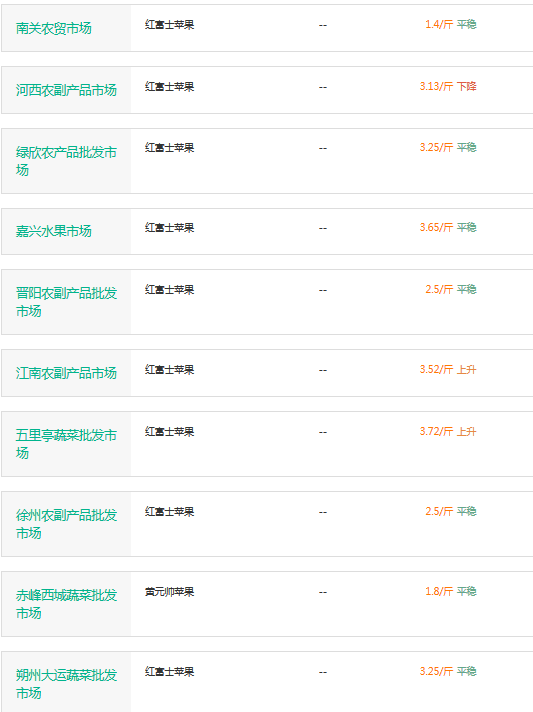Open the 绿欣农产品批发市场 link

pyautogui.click(x=66, y=161)
